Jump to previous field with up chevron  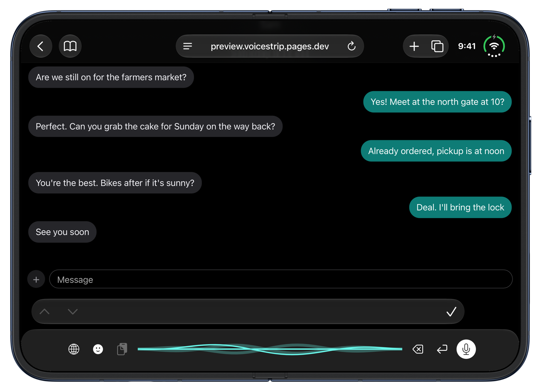coord(45,311)
